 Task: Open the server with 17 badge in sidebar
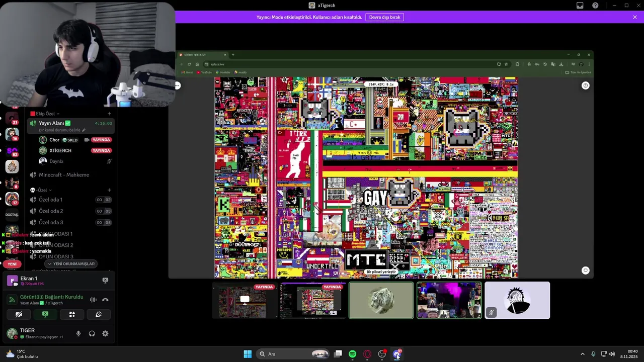(12, 199)
